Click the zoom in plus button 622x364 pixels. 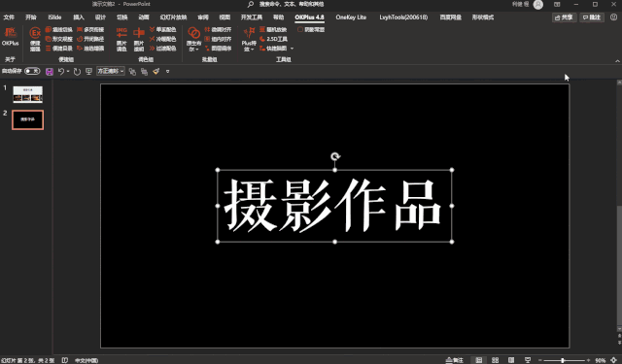(588, 360)
